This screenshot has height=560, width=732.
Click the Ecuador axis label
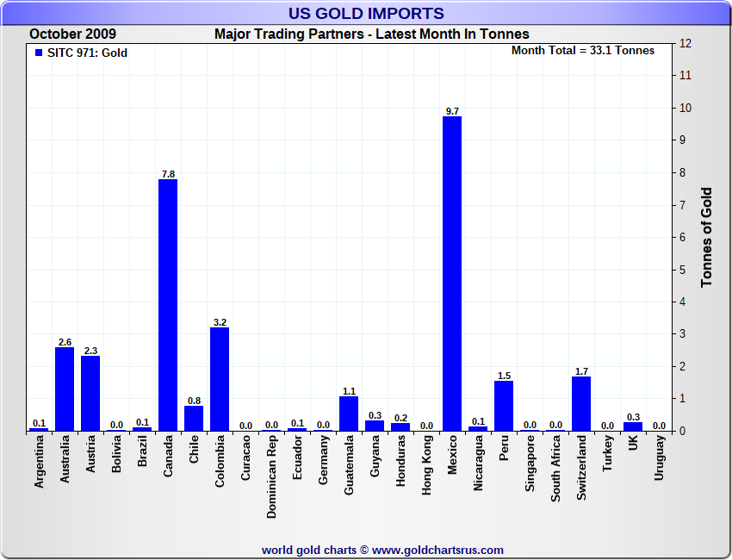point(297,457)
